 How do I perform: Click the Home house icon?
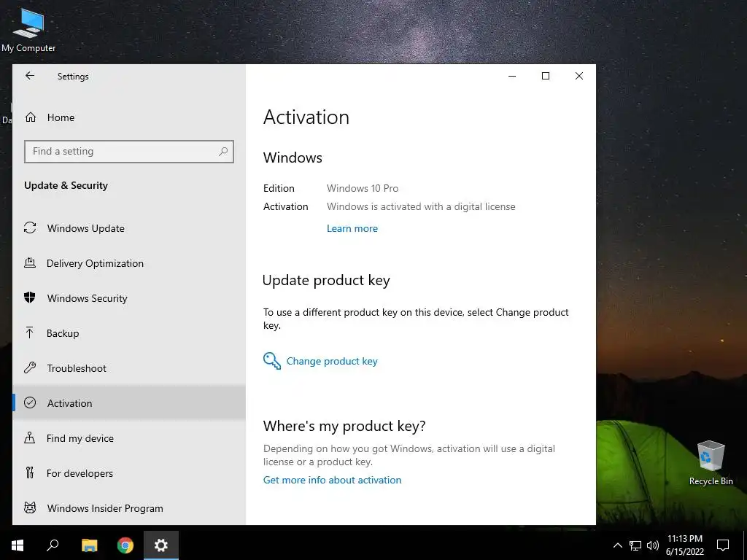click(x=31, y=117)
